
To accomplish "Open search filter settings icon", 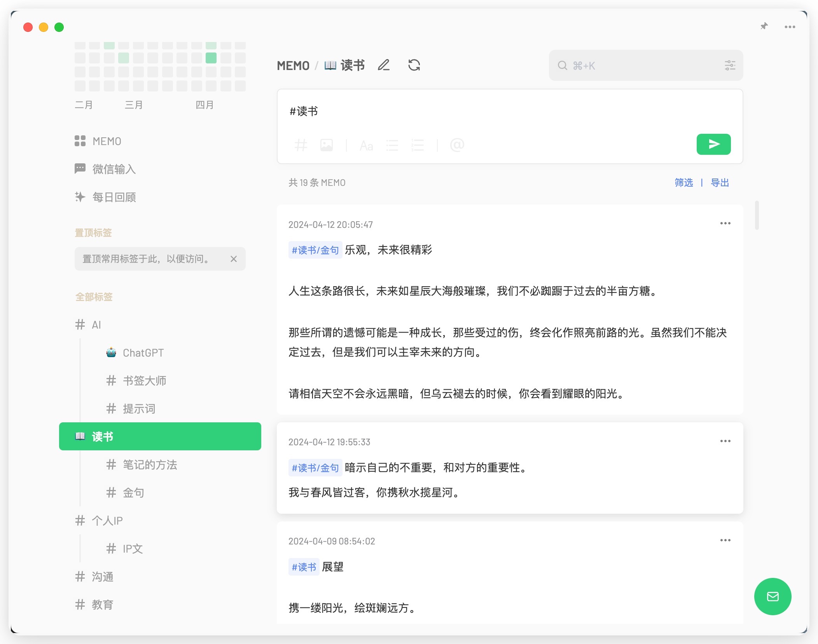I will click(730, 65).
